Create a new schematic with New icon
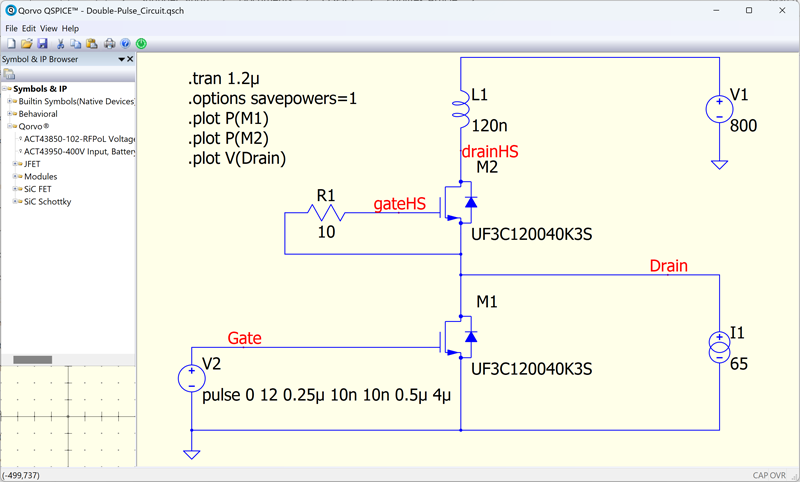Viewport: 800px width, 482px height. click(x=11, y=44)
